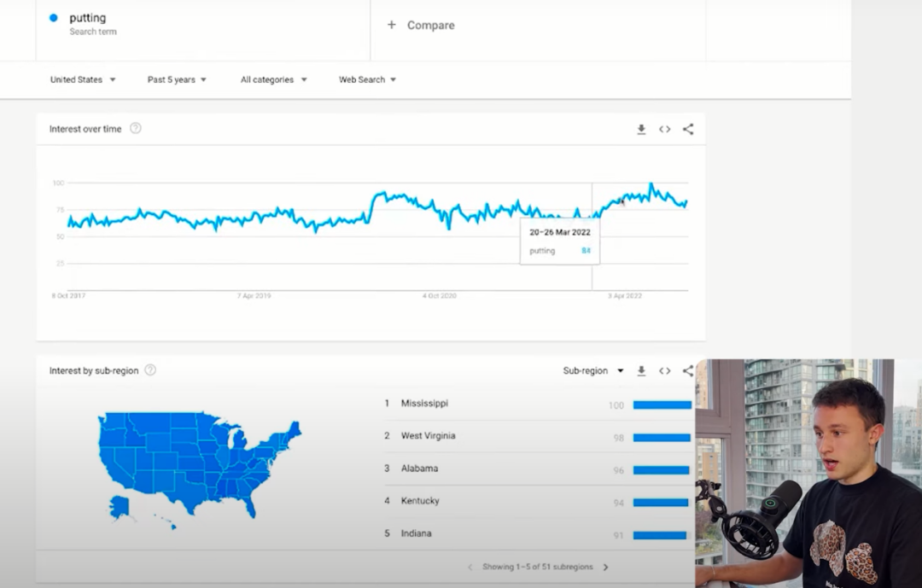Click Showing 1–5 of 51 subregions text
The image size is (922, 588).
(x=538, y=567)
